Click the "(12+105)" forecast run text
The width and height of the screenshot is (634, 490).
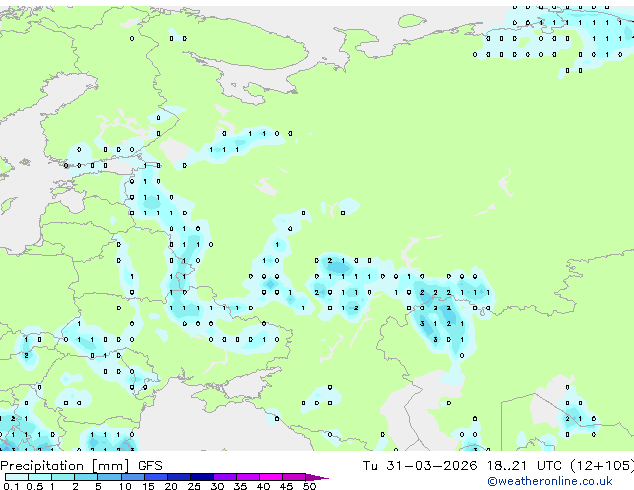click(x=602, y=466)
